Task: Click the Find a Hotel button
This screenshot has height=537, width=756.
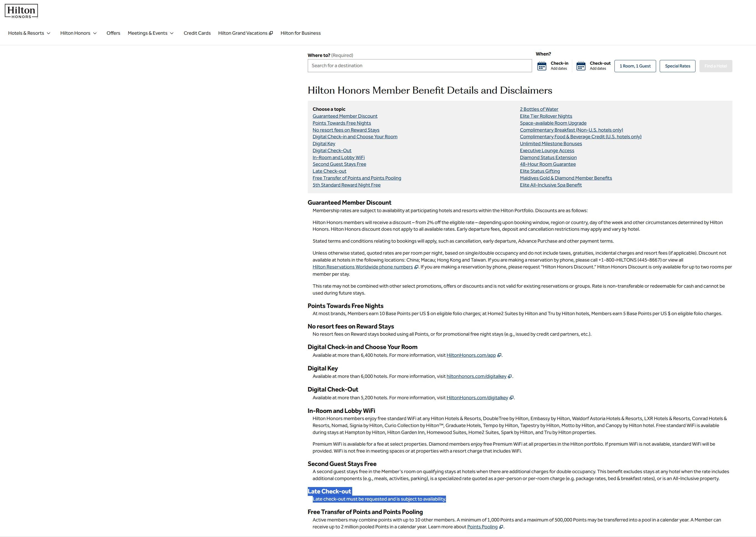Action: [716, 66]
